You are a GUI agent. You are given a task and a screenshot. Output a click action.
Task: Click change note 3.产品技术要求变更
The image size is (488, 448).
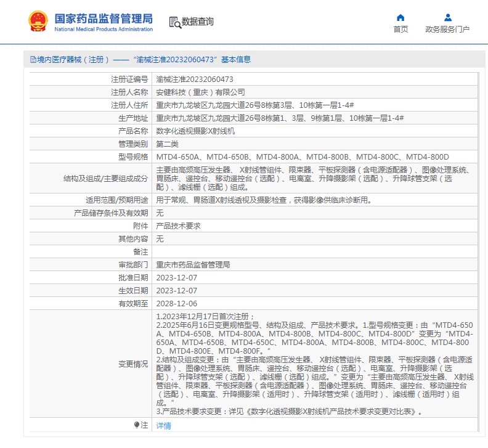click(289, 412)
